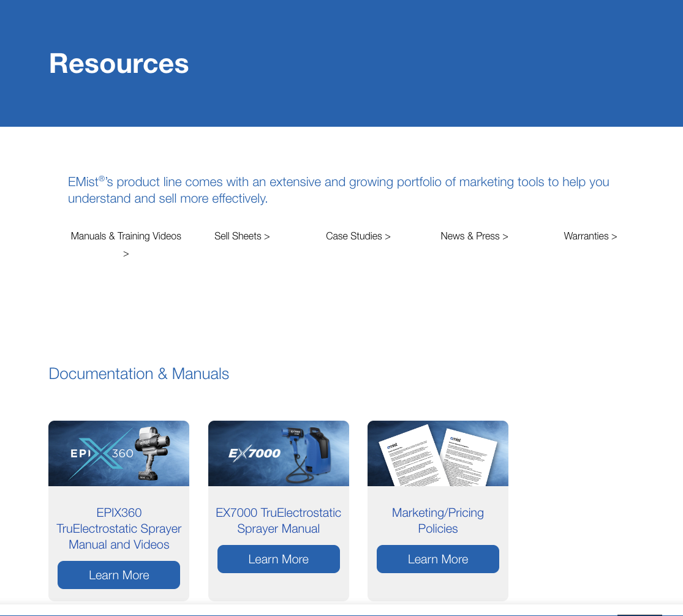683x616 pixels.
Task: Expand the chevron next to News & Press
Action: point(504,236)
